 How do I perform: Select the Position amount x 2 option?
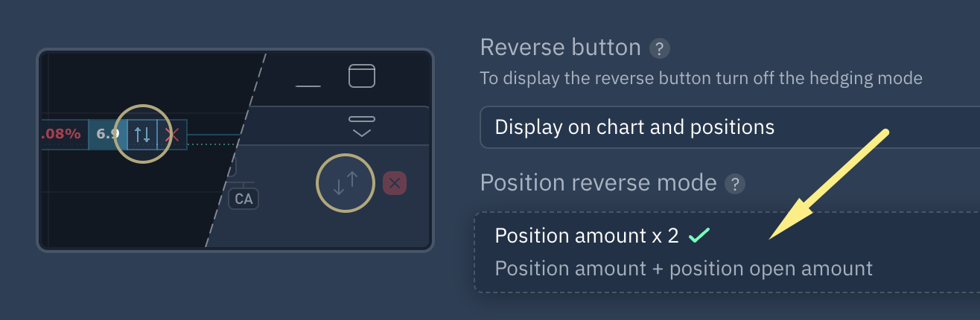point(587,236)
